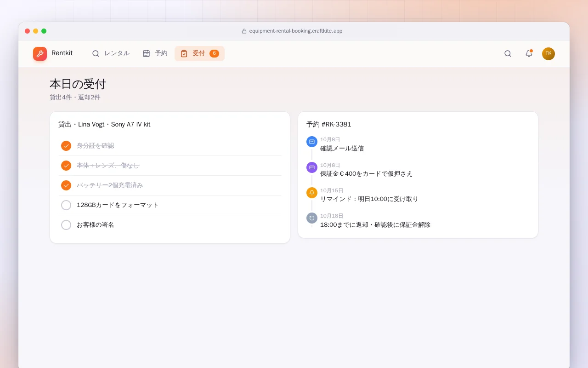Check 128GBカードをフォーマット checkbox
The image size is (588, 368).
click(x=66, y=205)
